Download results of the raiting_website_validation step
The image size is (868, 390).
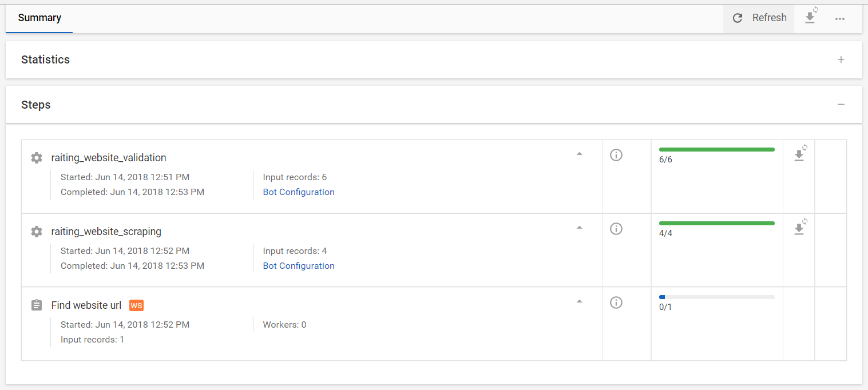[x=800, y=154]
